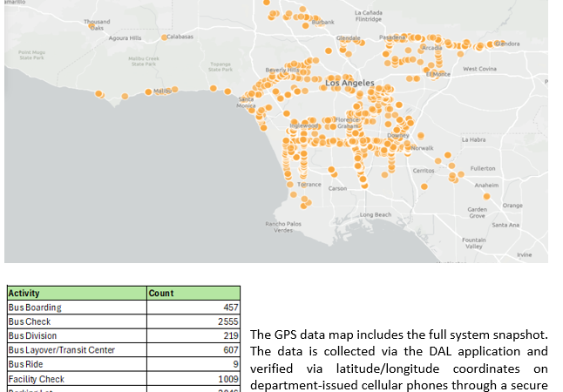Click the Bus Ride row label
The height and width of the screenshot is (392, 563).
(25, 364)
